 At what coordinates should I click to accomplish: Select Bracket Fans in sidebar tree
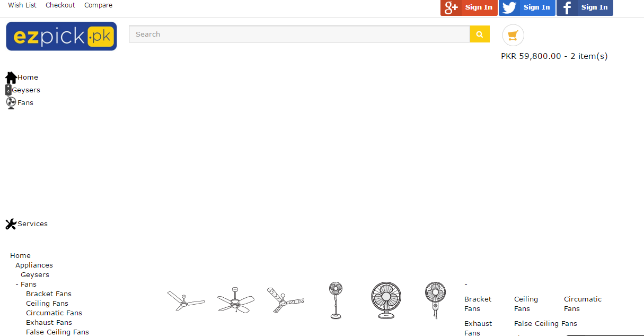(x=49, y=294)
